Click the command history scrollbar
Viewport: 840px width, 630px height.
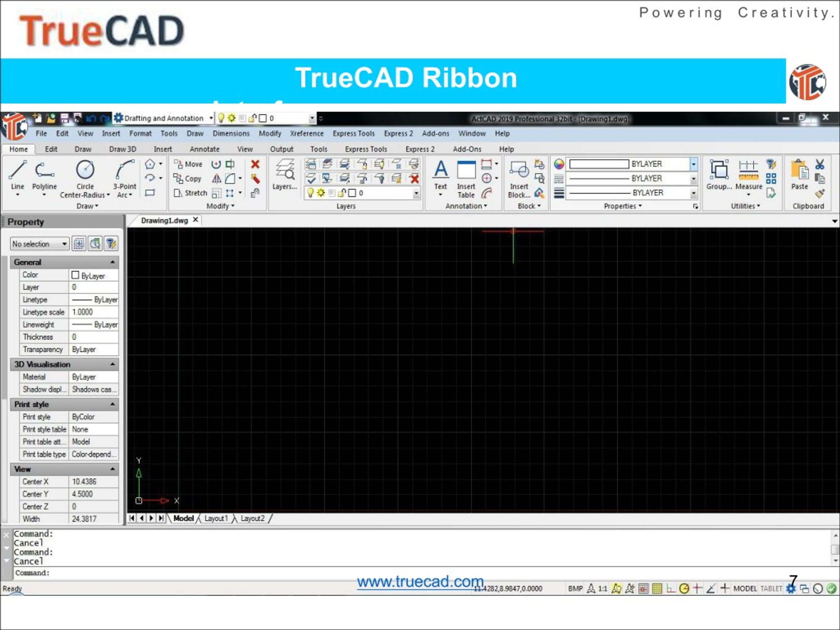(835, 548)
